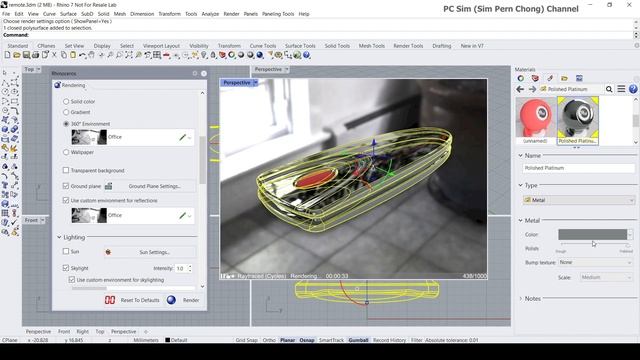Click the Textures brush icon in Materials panel
This screenshot has height=360, width=640.
click(x=550, y=78)
